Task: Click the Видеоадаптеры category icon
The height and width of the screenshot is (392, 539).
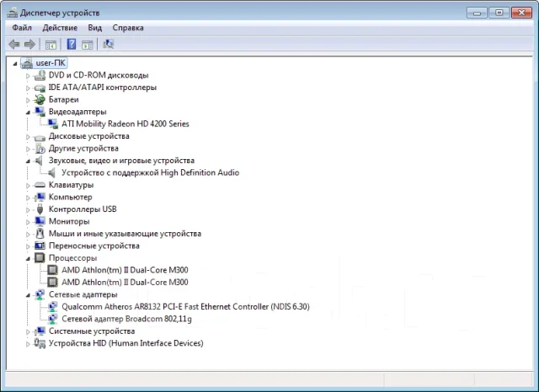Action: click(40, 112)
